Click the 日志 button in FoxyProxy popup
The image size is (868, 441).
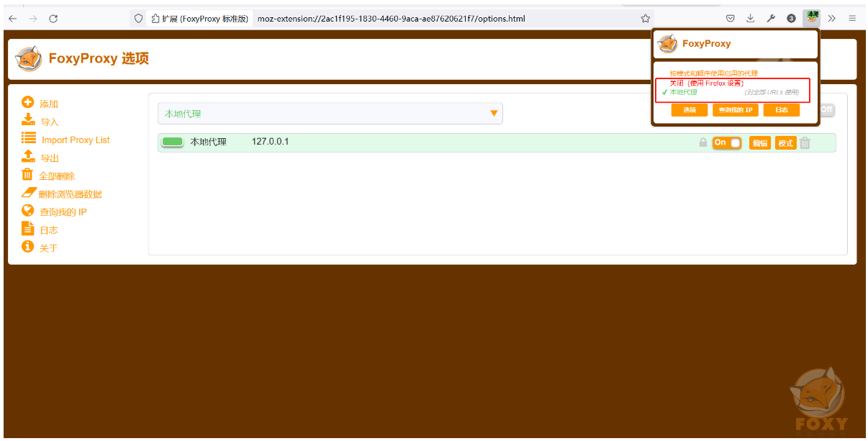(782, 110)
